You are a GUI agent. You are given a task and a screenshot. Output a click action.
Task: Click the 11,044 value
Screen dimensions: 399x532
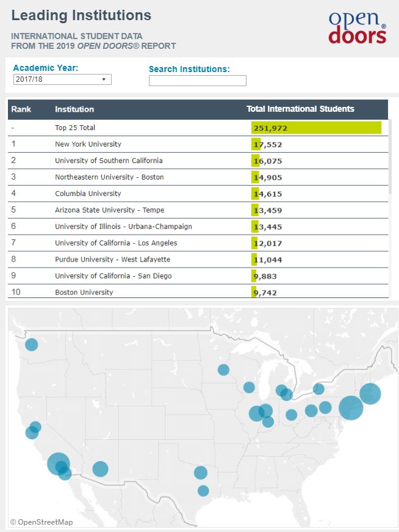[x=268, y=260]
